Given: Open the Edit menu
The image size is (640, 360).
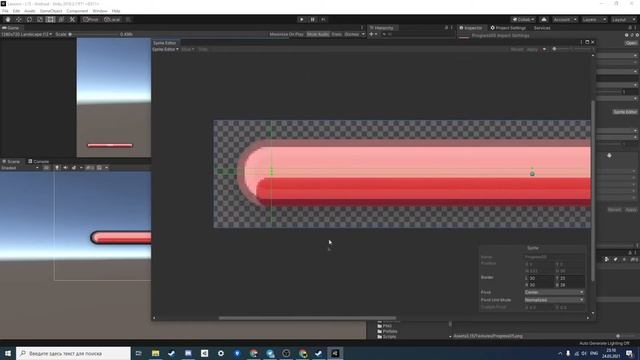Looking at the screenshot, I should click(16, 11).
